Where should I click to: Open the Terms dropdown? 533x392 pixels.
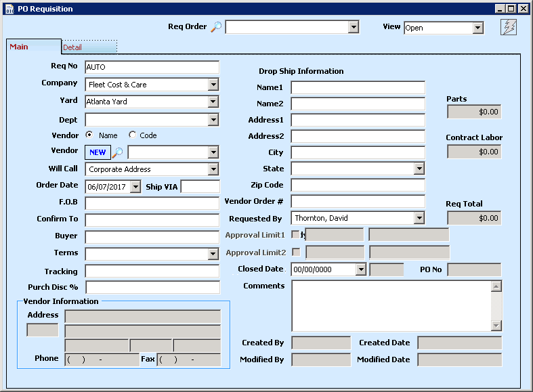click(x=213, y=254)
